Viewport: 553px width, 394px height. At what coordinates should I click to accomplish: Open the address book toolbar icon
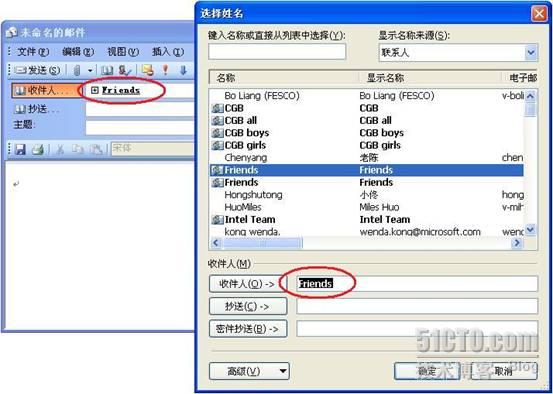click(x=107, y=71)
